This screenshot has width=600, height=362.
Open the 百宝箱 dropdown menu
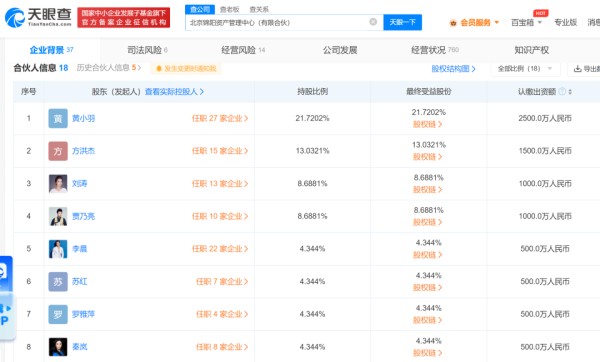tap(526, 23)
